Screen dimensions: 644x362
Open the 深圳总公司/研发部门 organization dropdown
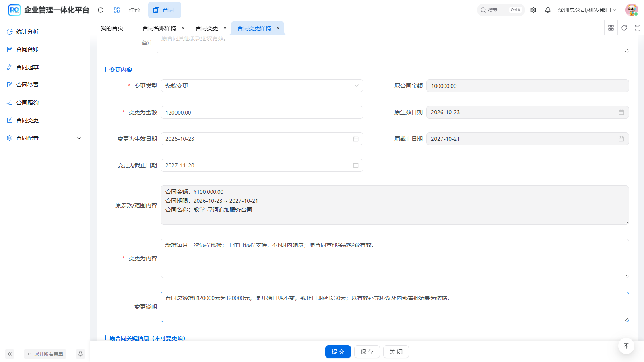pos(587,10)
